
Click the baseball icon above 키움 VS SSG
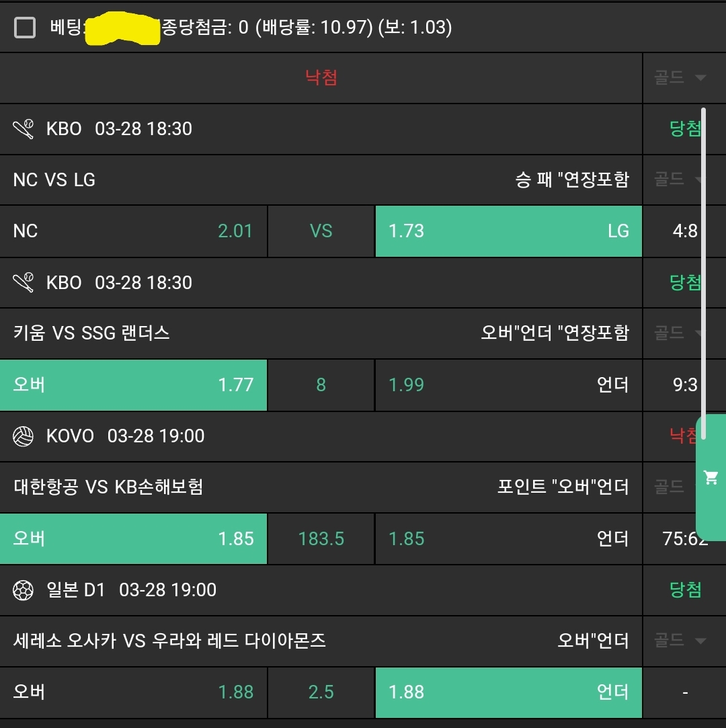pos(24,282)
